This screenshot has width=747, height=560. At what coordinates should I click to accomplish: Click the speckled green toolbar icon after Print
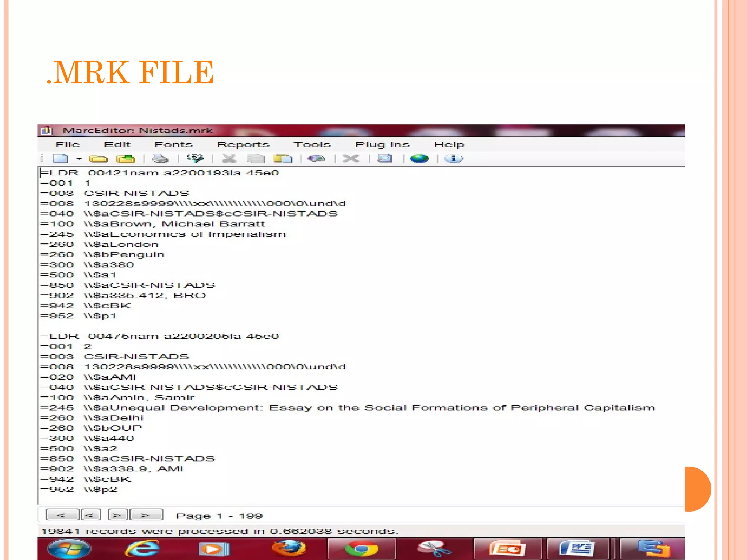tap(195, 158)
